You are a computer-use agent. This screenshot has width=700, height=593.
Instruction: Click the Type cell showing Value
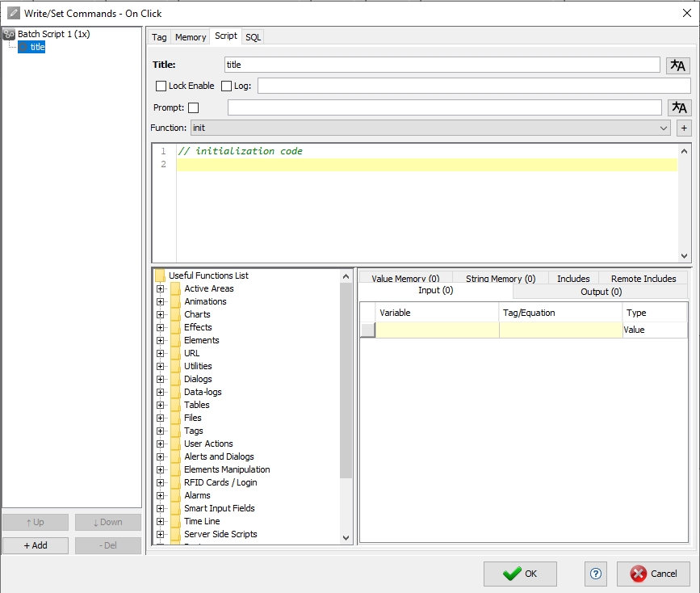[x=655, y=330]
